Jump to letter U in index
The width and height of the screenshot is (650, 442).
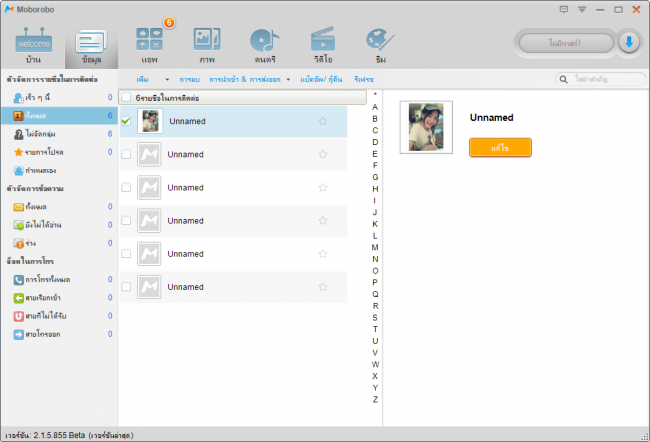375,341
